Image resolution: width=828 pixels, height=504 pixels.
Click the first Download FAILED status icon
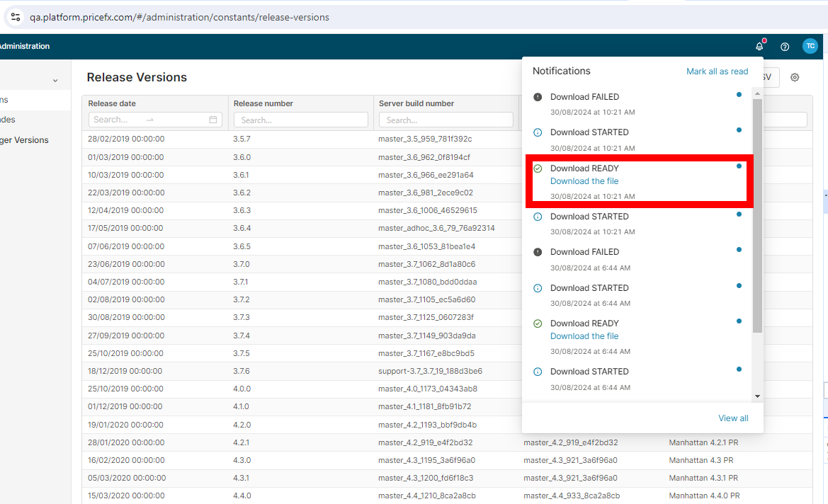[x=538, y=97]
